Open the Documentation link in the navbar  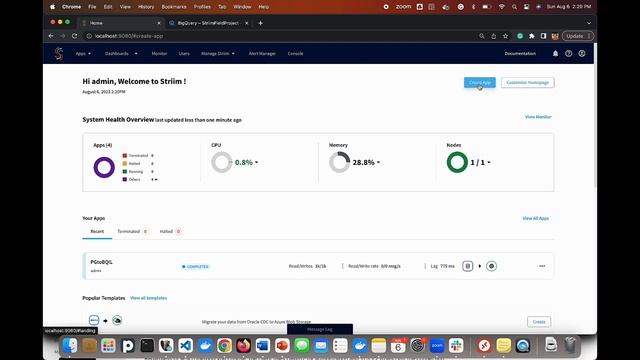(x=520, y=53)
